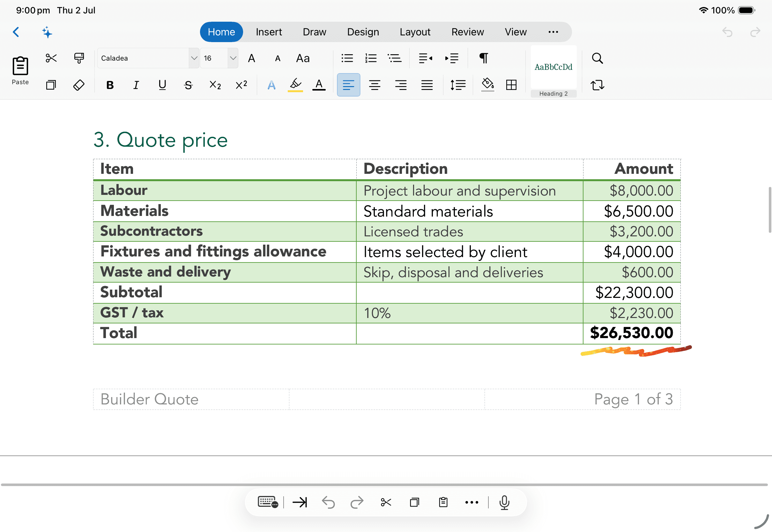Tap Paste clipboard in bottom bar
Screen dimensions: 772x532
[443, 502]
